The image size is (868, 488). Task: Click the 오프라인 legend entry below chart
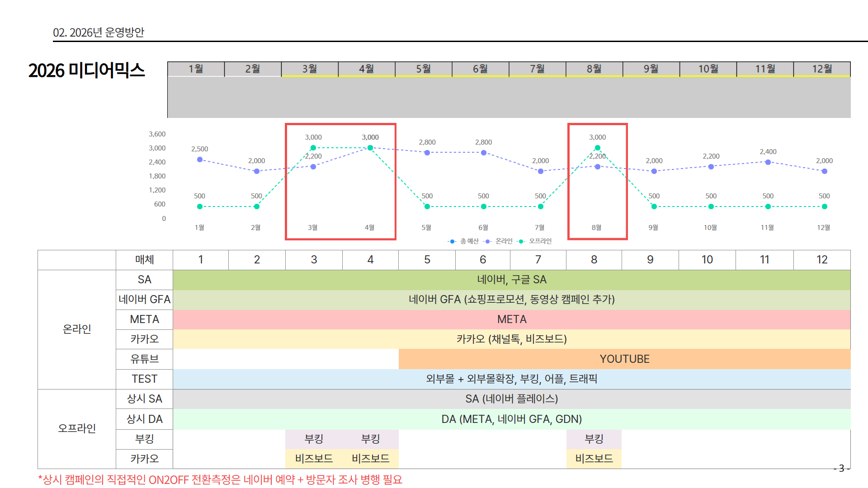point(540,241)
